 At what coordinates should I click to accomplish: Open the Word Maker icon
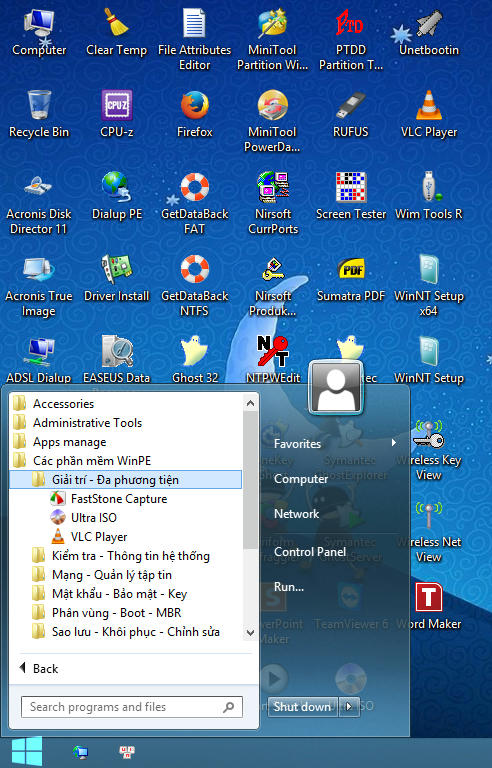pyautogui.click(x=429, y=606)
